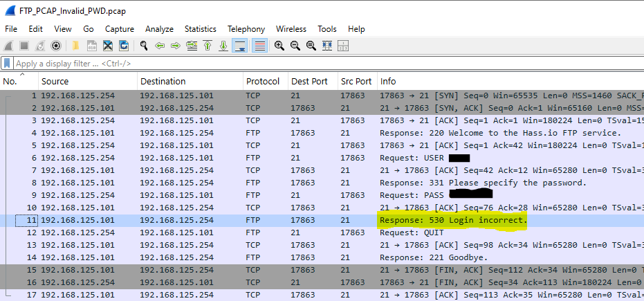Viewport: 644px width, 301px height.
Task: Open the Tools menu
Action: coord(327,29)
